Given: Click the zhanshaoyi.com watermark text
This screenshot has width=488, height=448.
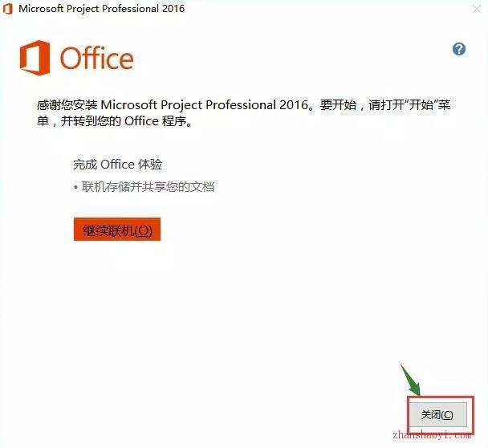Looking at the screenshot, I should pos(432,434).
